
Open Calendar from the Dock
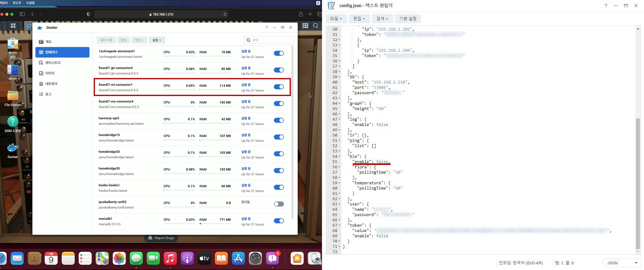click(51, 258)
